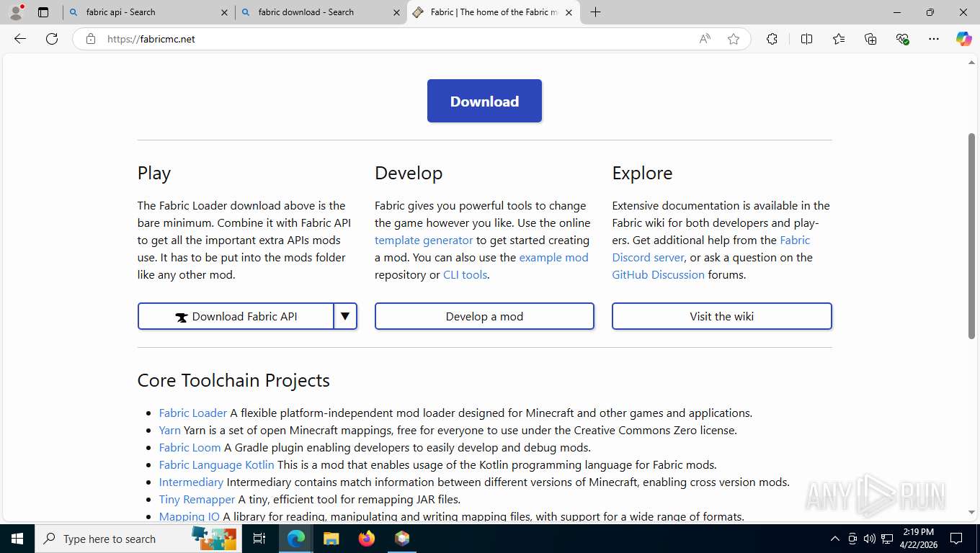Click the page scrollbar up arrow
Image resolution: width=980 pixels, height=553 pixels.
971,63
